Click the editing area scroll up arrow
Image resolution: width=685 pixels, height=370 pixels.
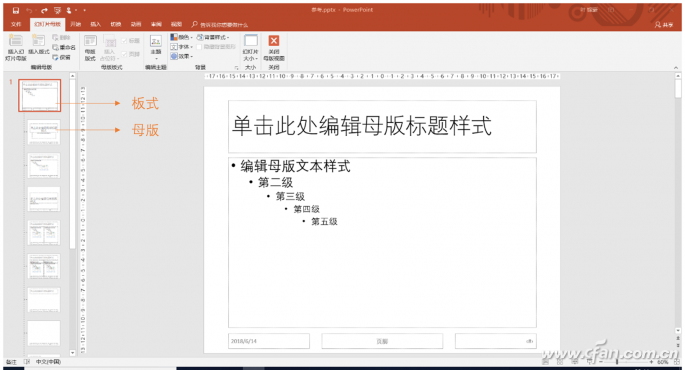coord(678,76)
